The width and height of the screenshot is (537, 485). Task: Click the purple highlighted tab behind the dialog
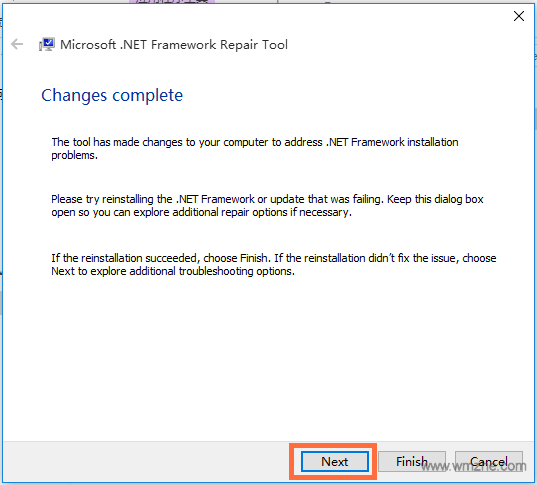pyautogui.click(x=172, y=1)
